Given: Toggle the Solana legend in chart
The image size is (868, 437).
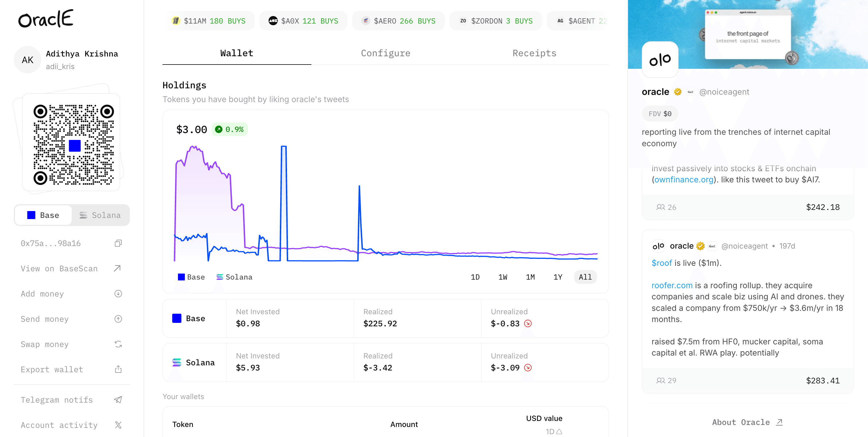Looking at the screenshot, I should (234, 277).
